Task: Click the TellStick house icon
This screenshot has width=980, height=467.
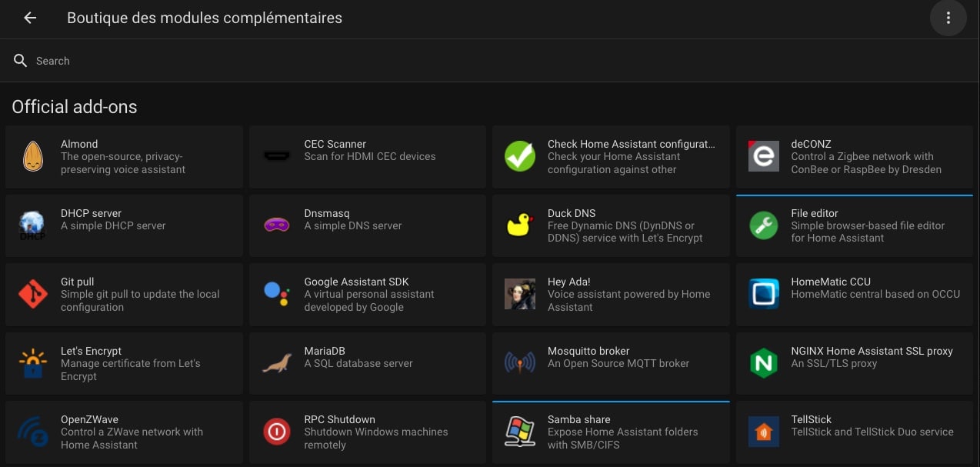Action: click(x=763, y=432)
